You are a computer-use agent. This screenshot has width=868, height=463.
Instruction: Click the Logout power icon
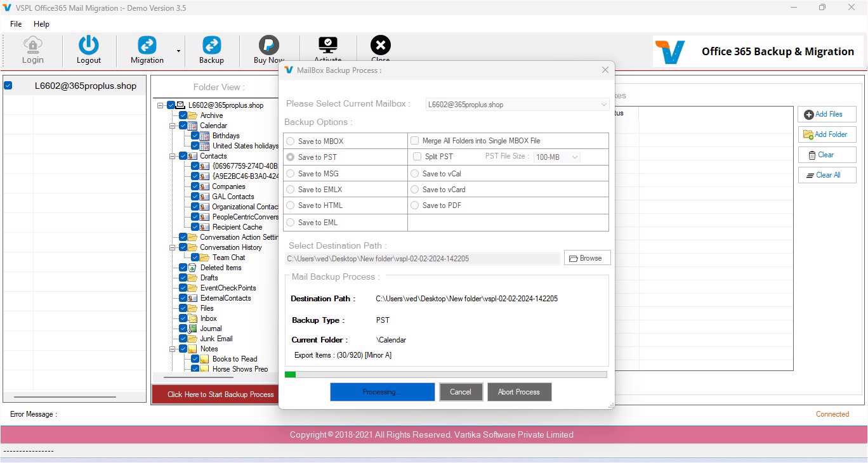coord(89,44)
